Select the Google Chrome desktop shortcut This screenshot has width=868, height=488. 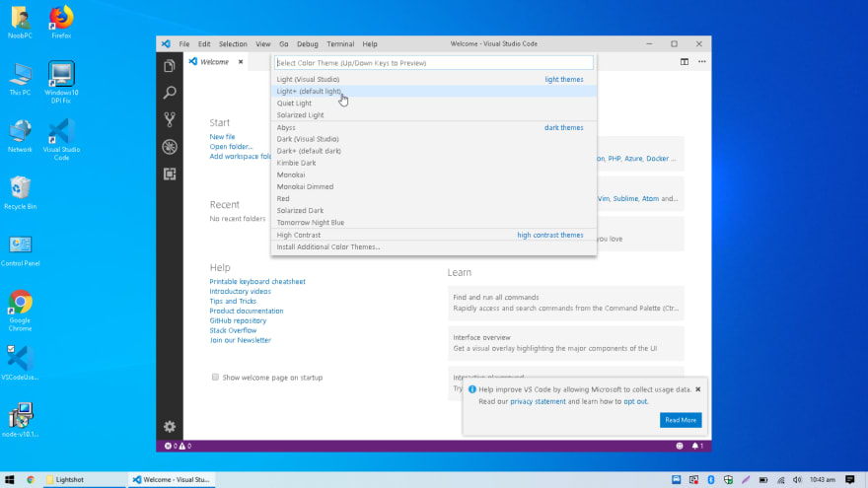point(20,311)
